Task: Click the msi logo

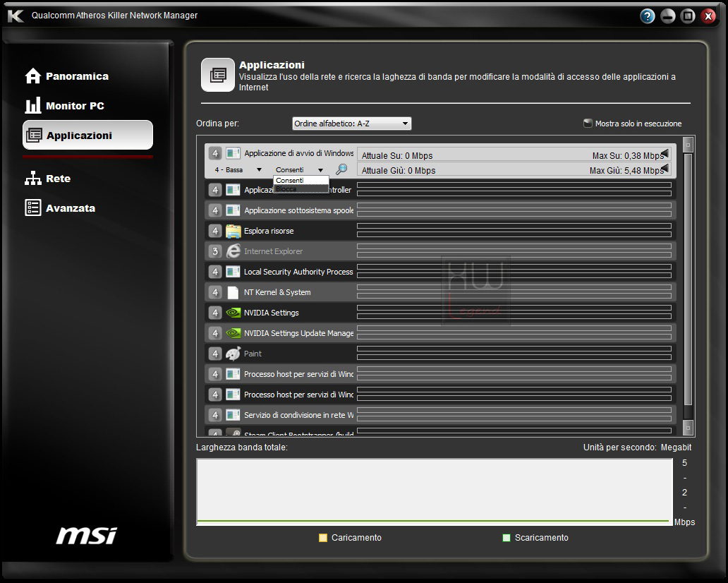Action: (x=86, y=535)
